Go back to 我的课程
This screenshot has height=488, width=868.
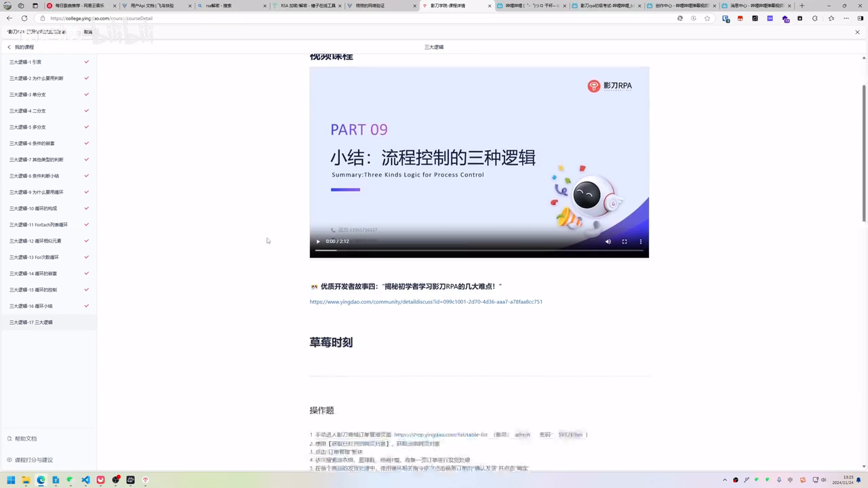pyautogui.click(x=20, y=47)
